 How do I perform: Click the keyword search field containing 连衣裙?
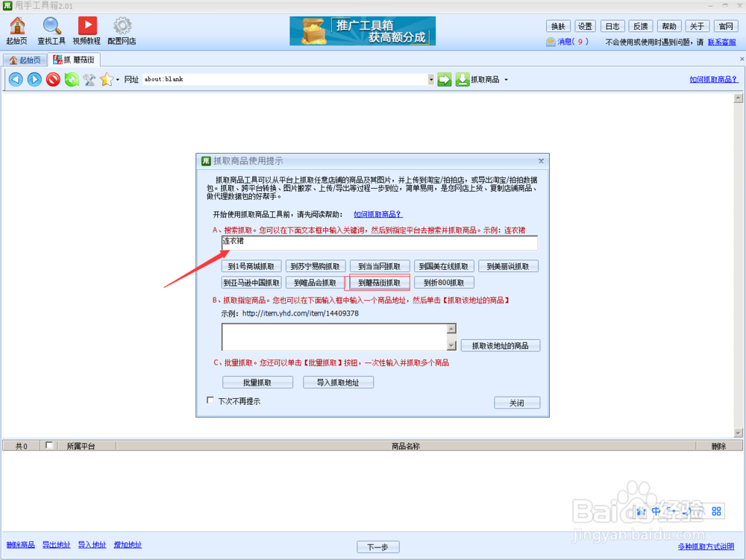(x=379, y=242)
